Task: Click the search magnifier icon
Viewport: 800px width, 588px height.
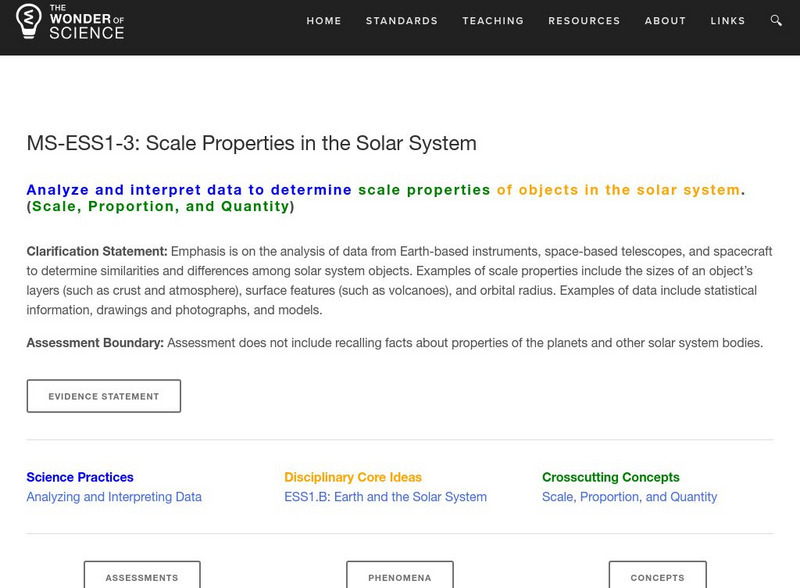Action: (x=777, y=21)
